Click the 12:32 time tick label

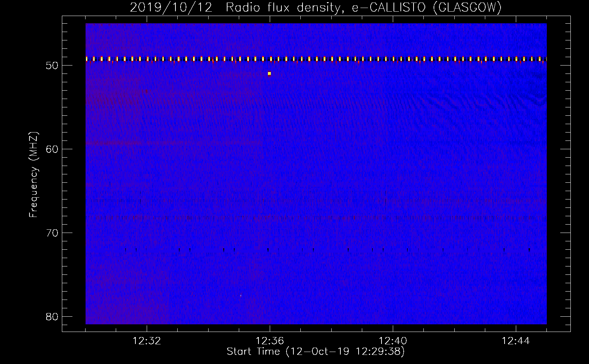pyautogui.click(x=147, y=341)
